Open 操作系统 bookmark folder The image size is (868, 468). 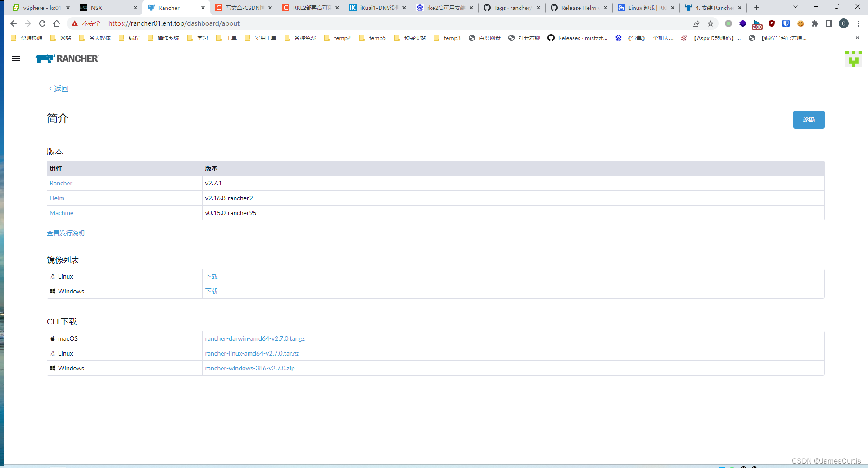coord(163,38)
